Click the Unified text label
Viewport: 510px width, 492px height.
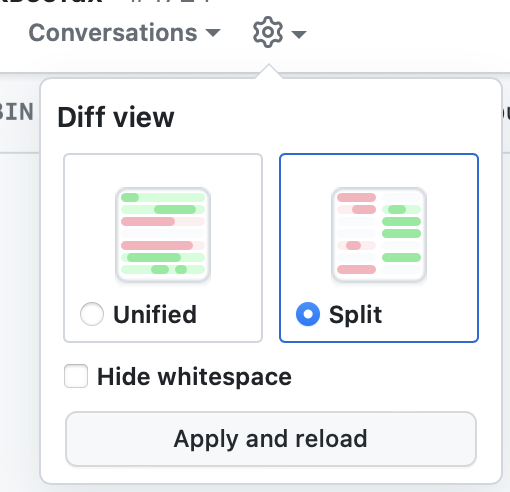click(x=155, y=314)
